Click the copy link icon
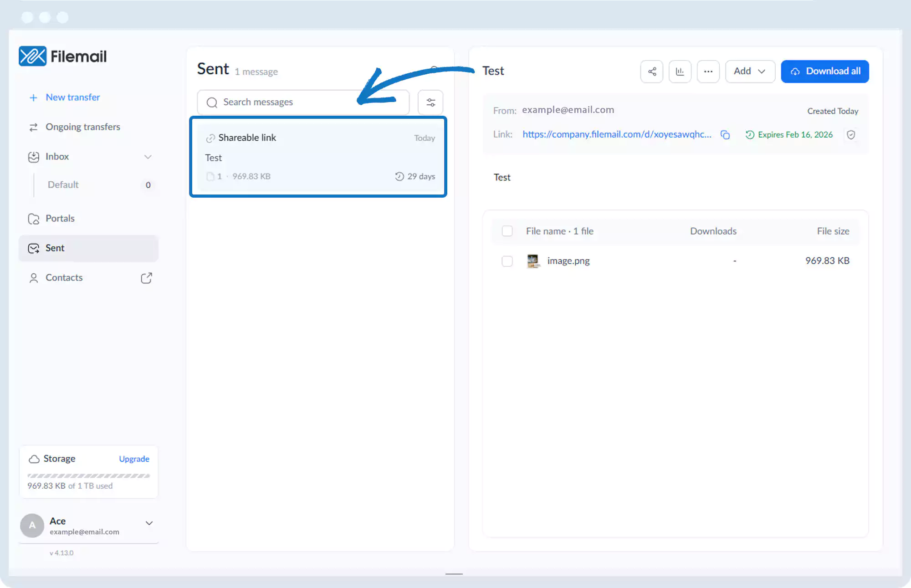This screenshot has width=911, height=588. click(x=725, y=135)
